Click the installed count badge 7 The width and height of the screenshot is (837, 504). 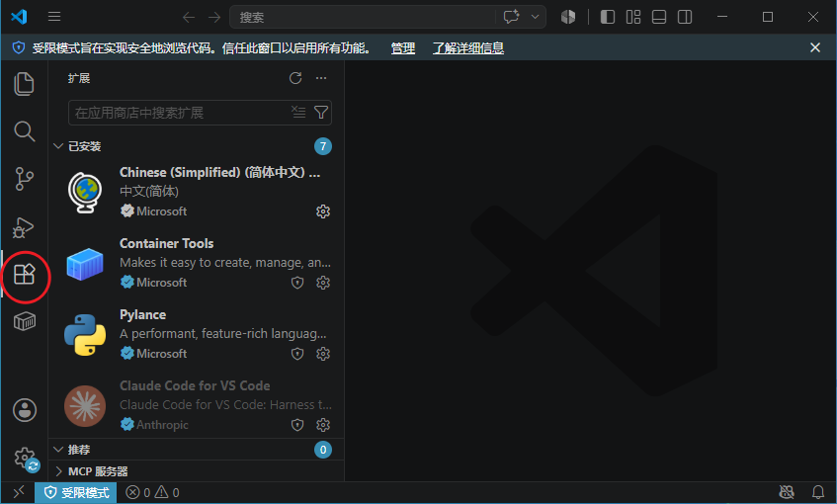tap(323, 146)
